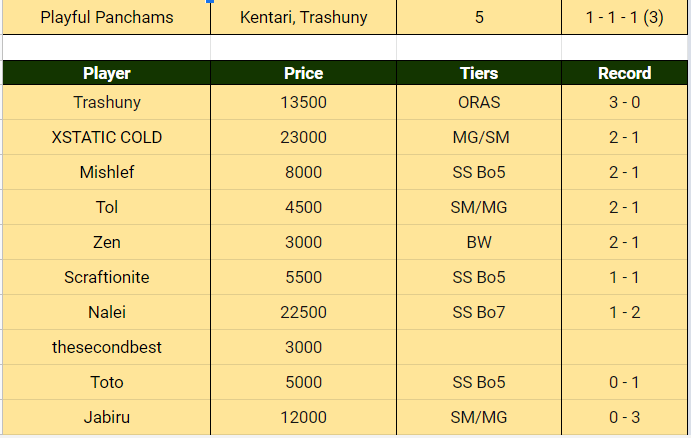Select the 0 - 3 record cell

tap(625, 417)
